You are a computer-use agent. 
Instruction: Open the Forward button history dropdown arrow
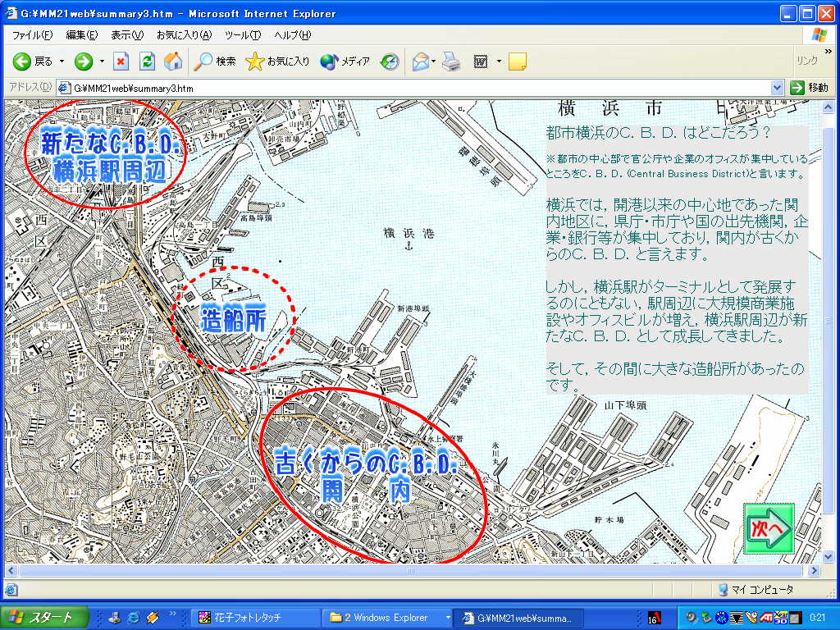[101, 62]
